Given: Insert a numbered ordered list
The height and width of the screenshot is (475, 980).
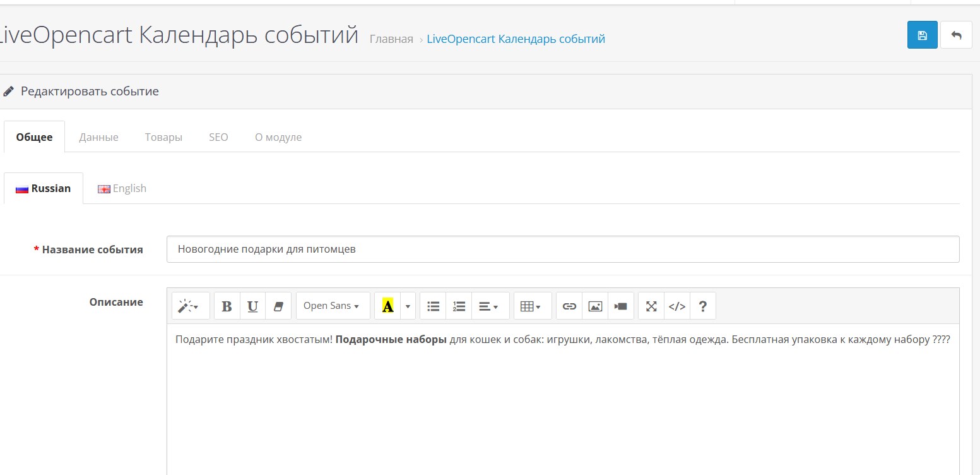Looking at the screenshot, I should coord(459,306).
